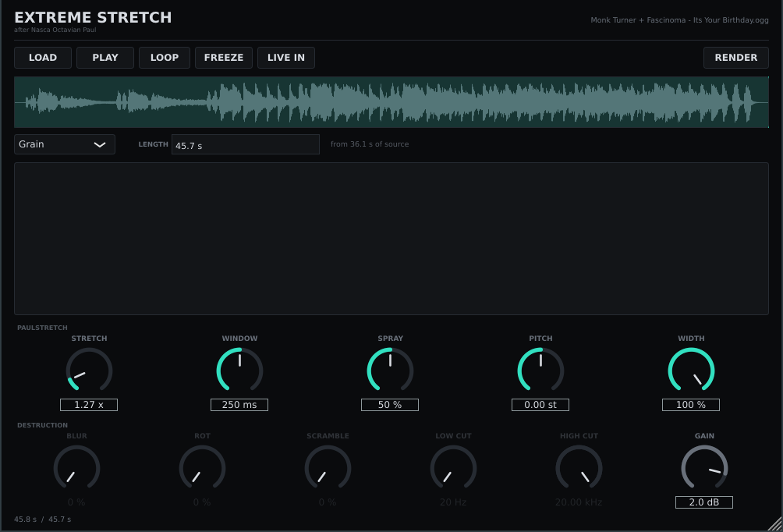Image resolution: width=783 pixels, height=532 pixels.
Task: Toggle the LOOP button
Action: click(165, 58)
